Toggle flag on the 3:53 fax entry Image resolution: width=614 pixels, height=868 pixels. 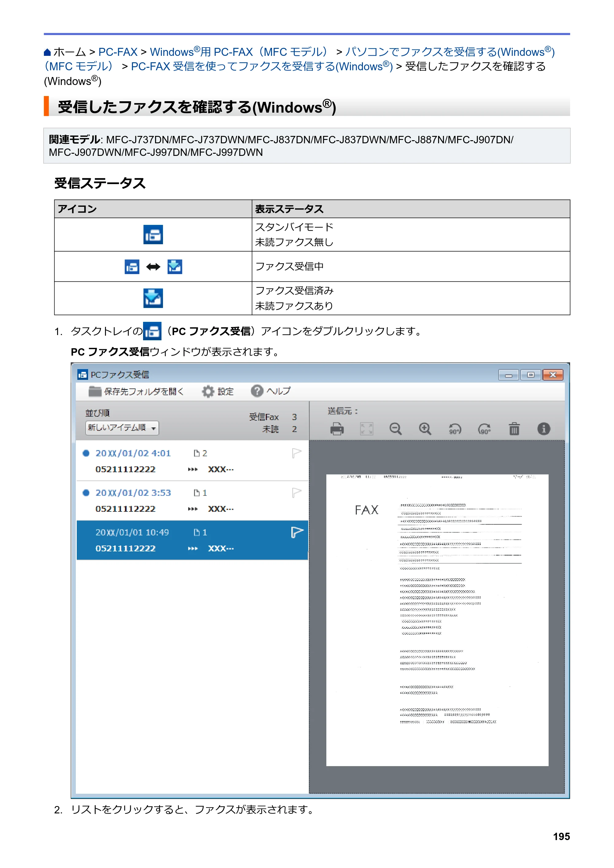[297, 492]
